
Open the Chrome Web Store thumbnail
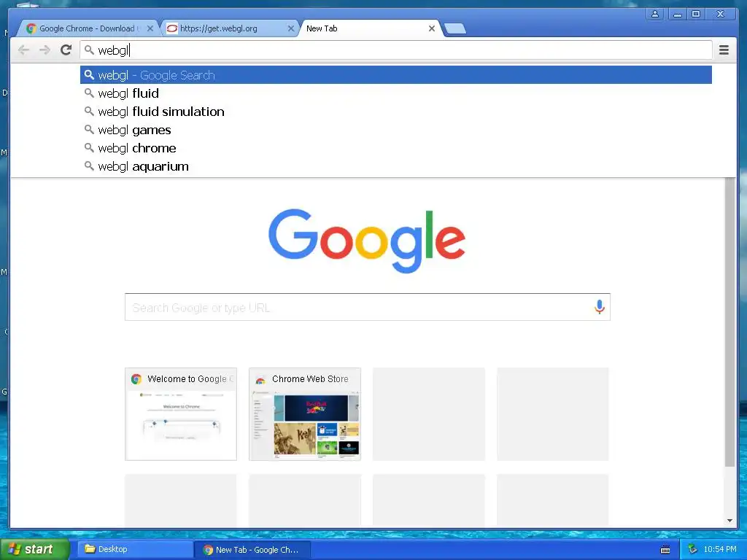pos(305,414)
